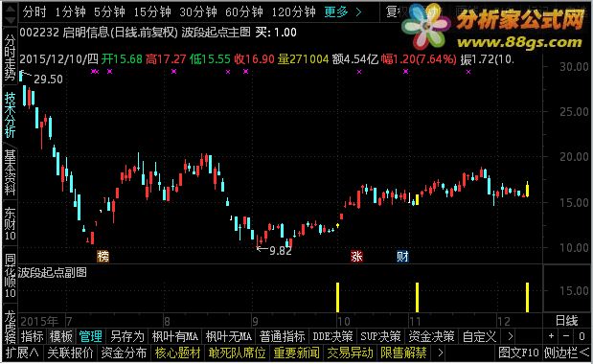Open the 限售解禁 tab
Screen dimensions: 593x364
pyautogui.click(x=404, y=353)
